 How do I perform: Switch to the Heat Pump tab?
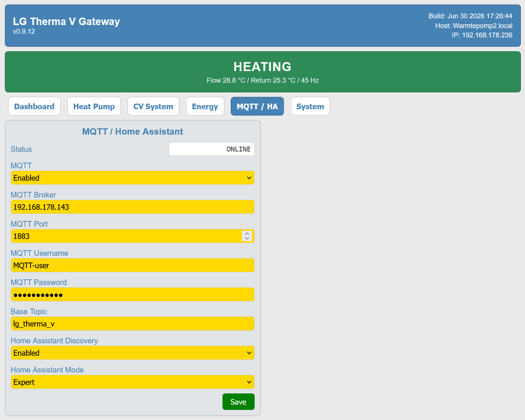click(94, 106)
